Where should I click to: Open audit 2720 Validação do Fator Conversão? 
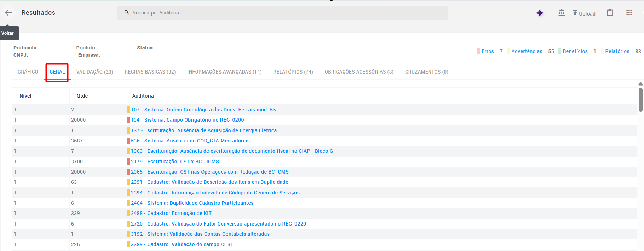tap(218, 224)
